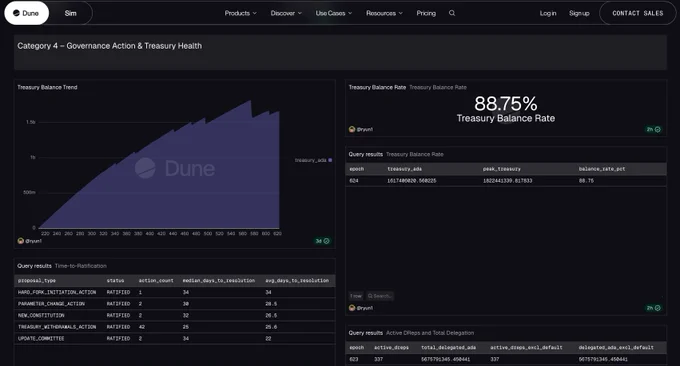
Task: Switch to the Sim tab
Action: 71,13
